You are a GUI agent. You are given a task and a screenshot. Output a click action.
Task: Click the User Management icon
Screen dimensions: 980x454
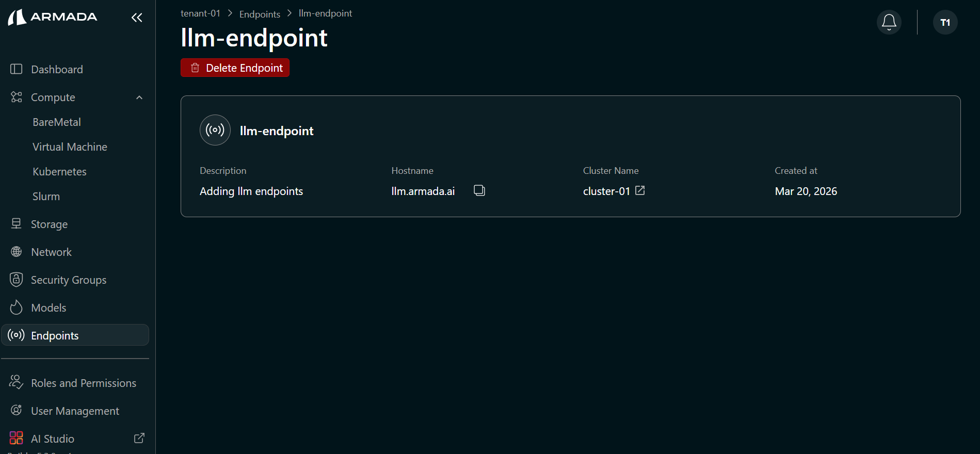17,410
